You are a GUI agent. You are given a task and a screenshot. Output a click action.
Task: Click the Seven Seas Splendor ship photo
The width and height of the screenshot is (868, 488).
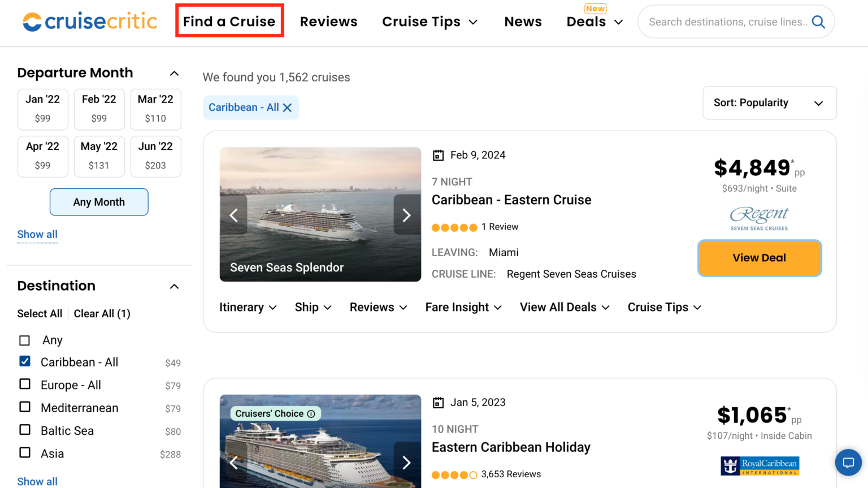[x=320, y=214]
